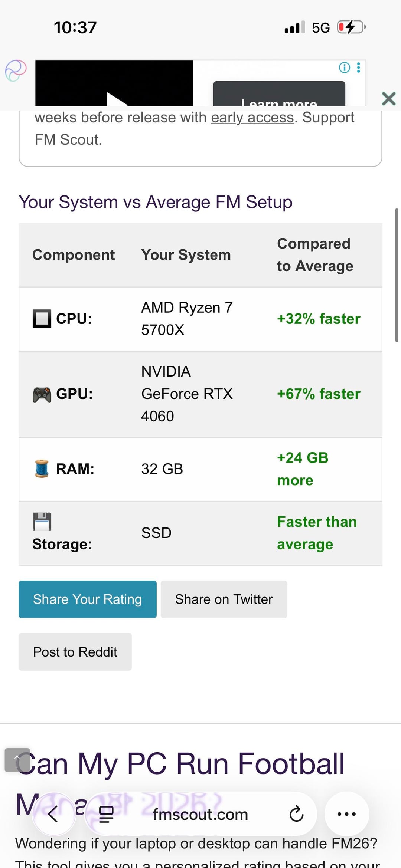401x868 pixels.
Task: Open the ad info icon
Action: click(345, 68)
